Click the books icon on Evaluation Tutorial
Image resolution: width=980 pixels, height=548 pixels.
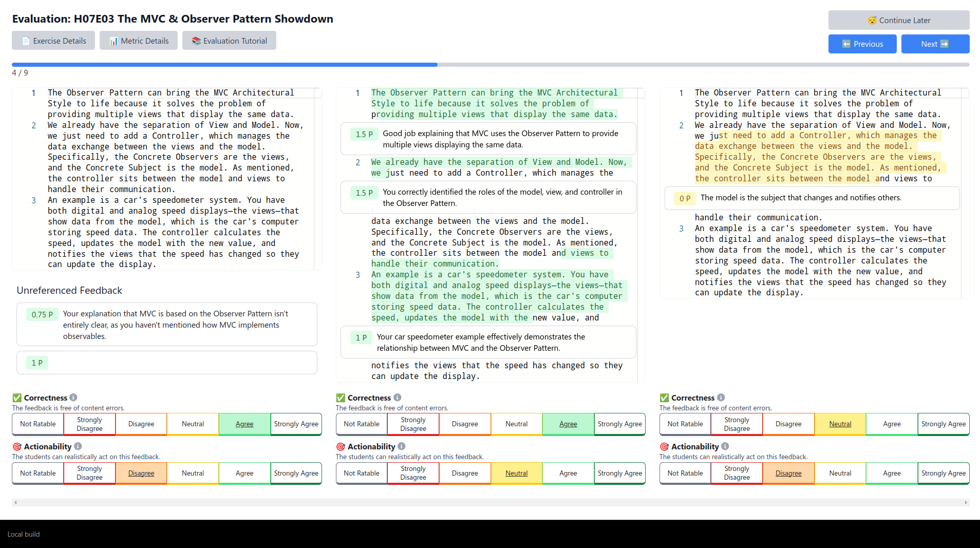(x=196, y=41)
